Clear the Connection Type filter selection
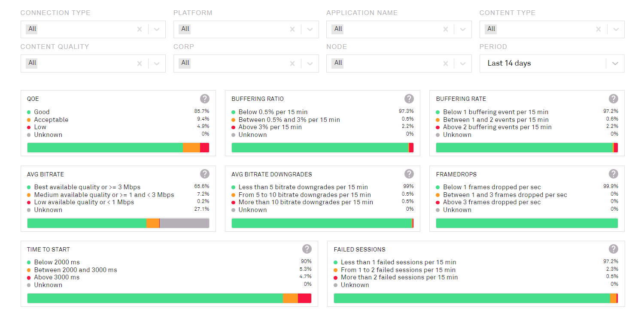644x315 pixels. click(x=140, y=29)
